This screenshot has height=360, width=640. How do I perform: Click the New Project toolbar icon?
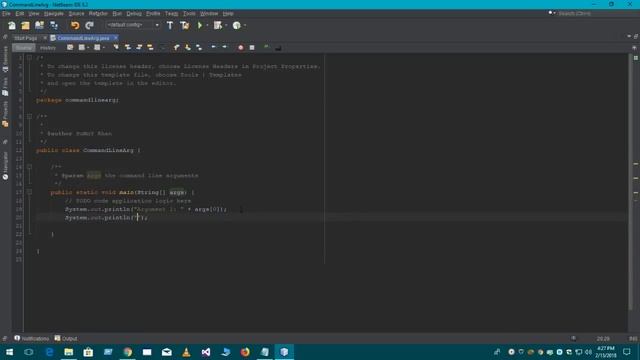pyautogui.click(x=25, y=25)
